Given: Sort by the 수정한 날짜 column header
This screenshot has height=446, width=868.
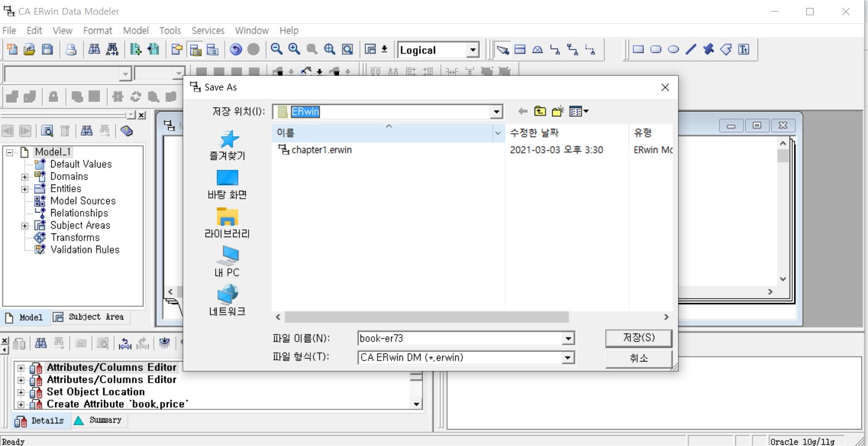Looking at the screenshot, I should point(567,133).
